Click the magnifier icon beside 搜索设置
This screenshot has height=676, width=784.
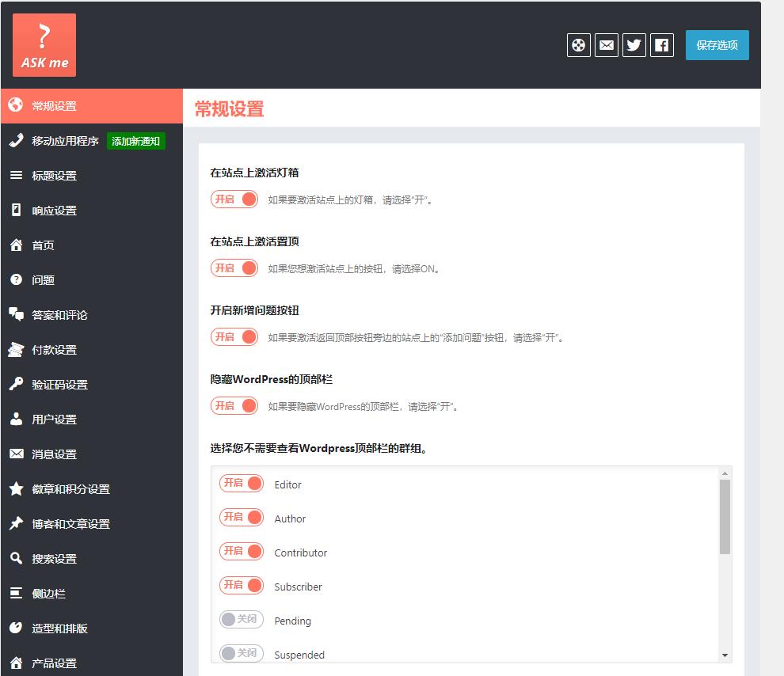pos(16,557)
